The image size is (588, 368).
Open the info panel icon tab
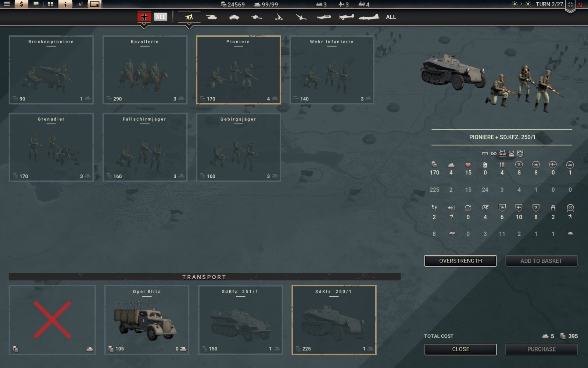click(x=65, y=4)
